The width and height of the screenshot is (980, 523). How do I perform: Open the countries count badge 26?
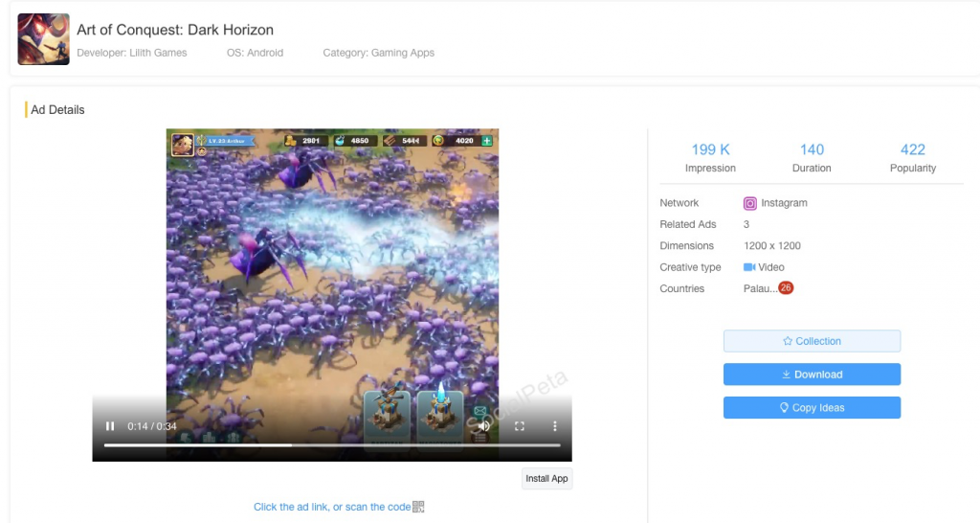coord(786,287)
